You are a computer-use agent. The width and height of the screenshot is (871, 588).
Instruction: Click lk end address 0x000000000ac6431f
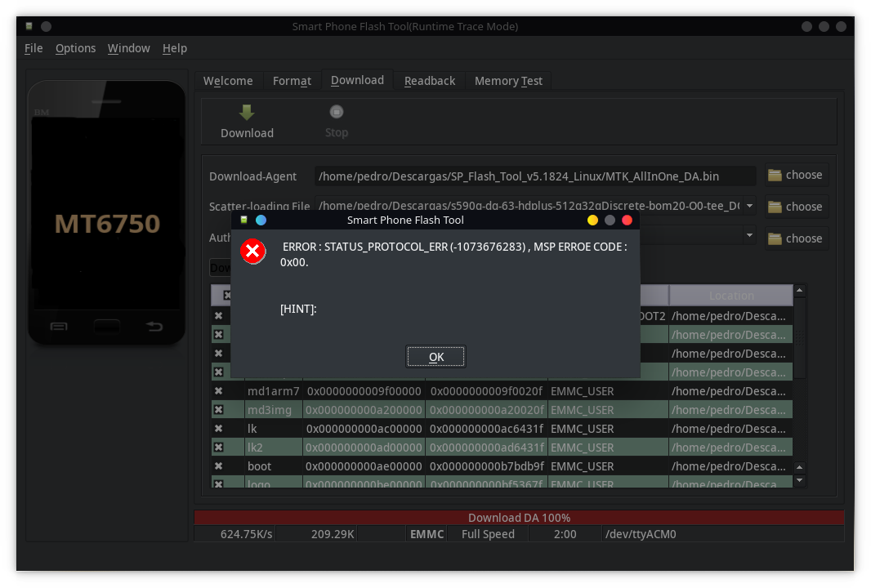click(x=487, y=429)
